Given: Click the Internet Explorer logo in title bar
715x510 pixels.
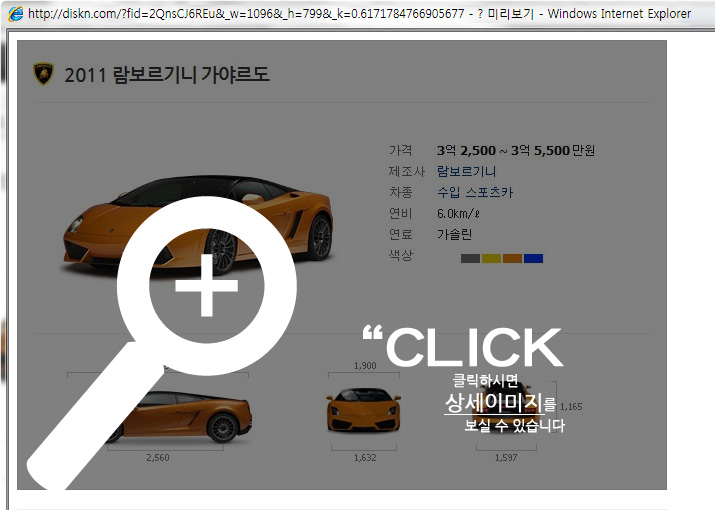Looking at the screenshot, I should point(15,13).
